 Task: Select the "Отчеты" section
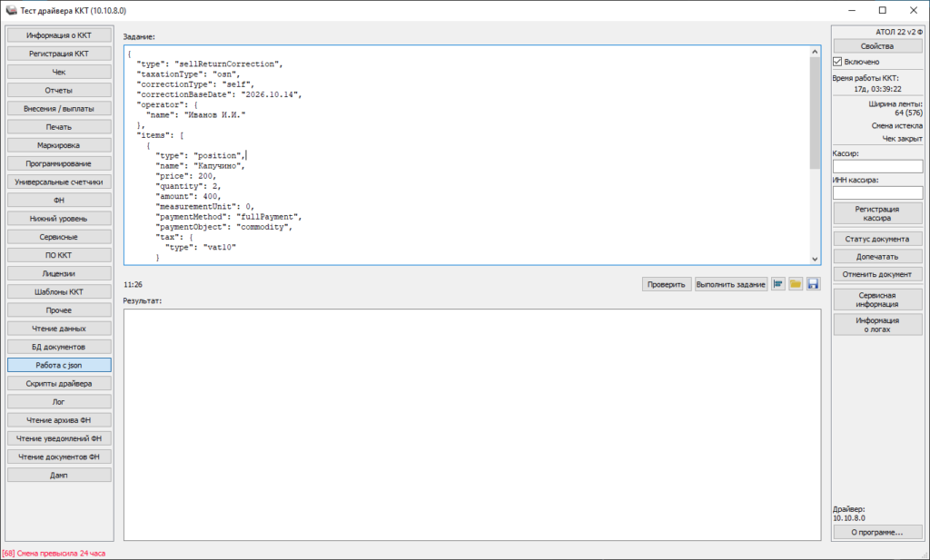59,91
